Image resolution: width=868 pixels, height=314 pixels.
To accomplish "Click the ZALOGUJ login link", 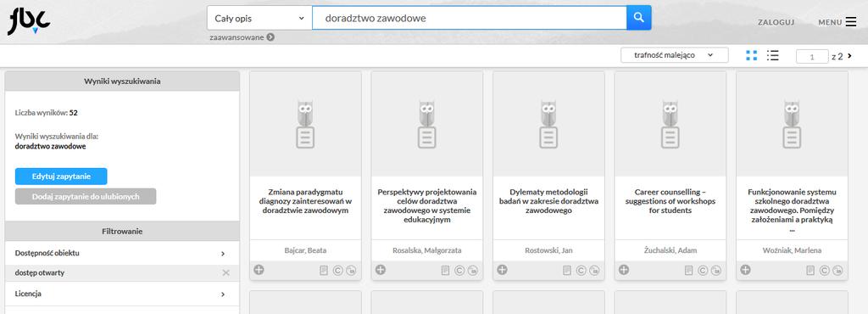I will (776, 22).
